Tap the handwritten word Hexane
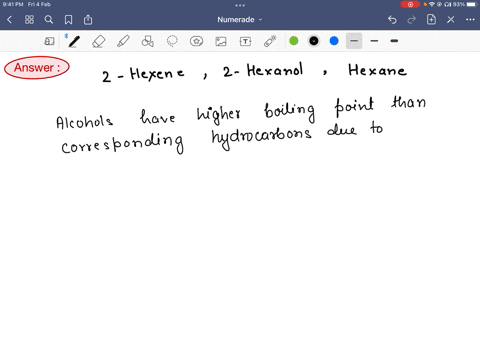Viewport: 480px width, 360px height. tap(377, 70)
